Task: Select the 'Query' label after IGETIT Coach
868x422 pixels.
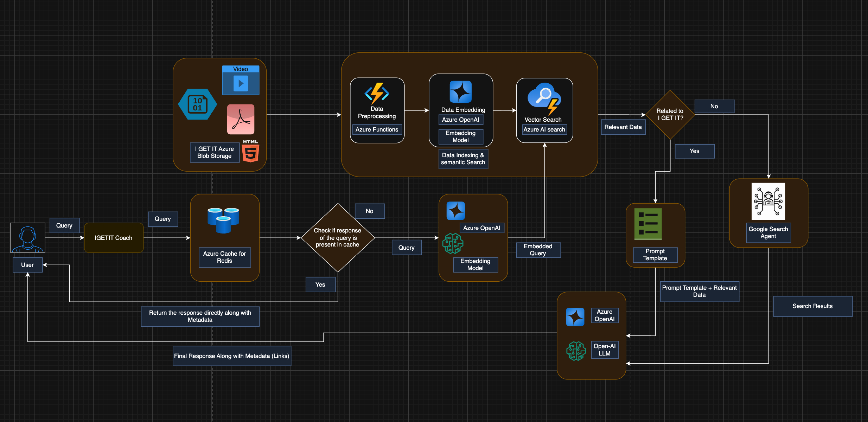Action: 162,219
